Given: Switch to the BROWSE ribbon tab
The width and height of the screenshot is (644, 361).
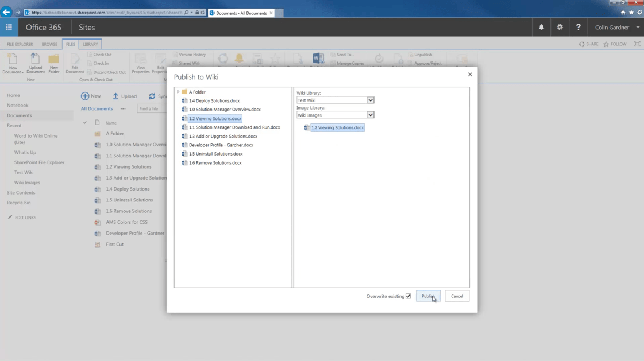Looking at the screenshot, I should pos(49,44).
